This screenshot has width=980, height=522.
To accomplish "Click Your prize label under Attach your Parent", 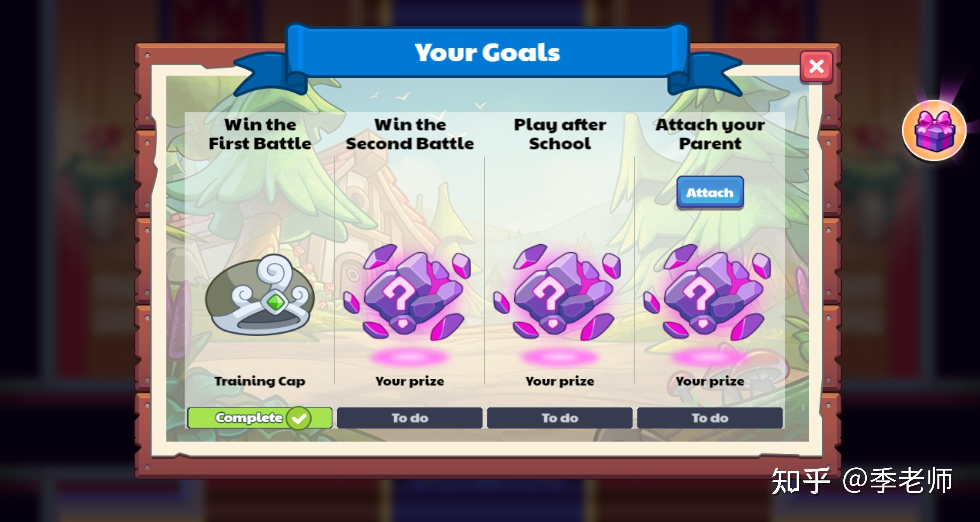I will [x=710, y=381].
